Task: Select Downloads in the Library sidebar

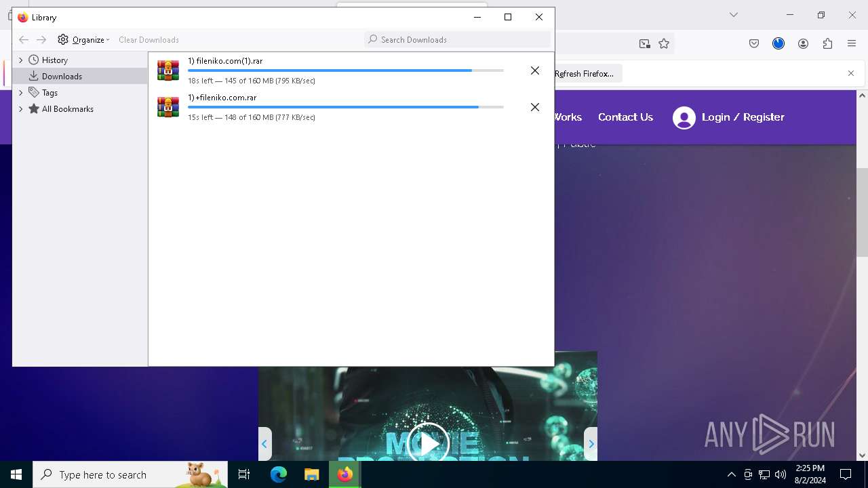Action: point(62,76)
